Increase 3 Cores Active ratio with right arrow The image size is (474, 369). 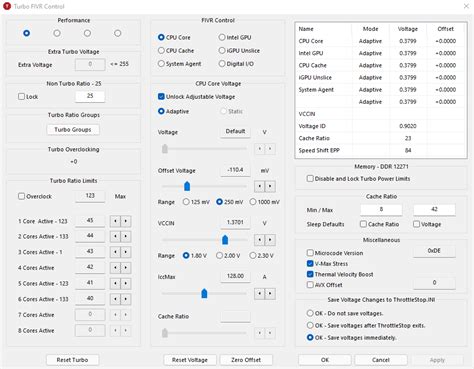tap(126, 252)
